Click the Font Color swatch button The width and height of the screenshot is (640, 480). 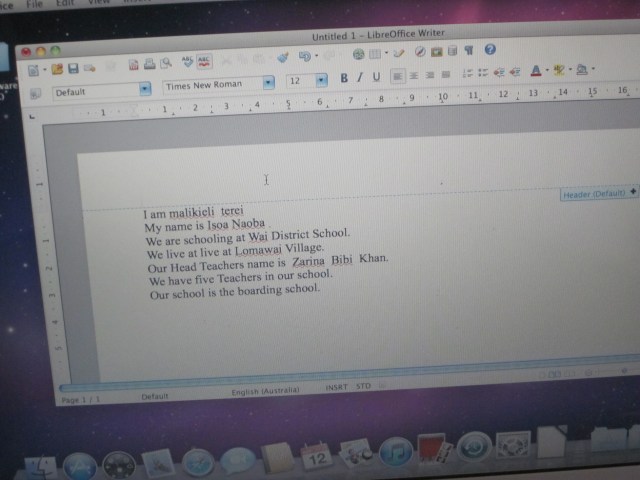coord(536,71)
